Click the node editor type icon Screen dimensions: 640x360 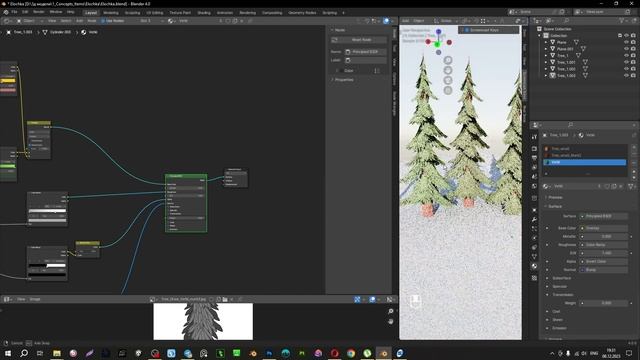(x=7, y=21)
